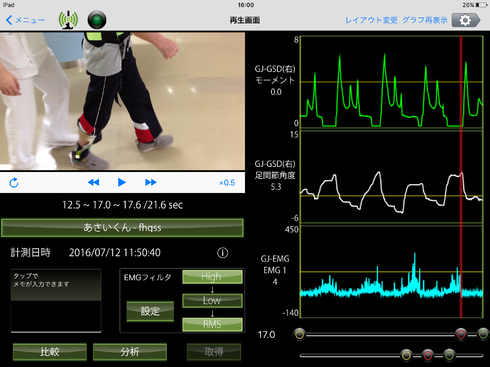Tap the white 足関節角度 graph
The image size is (490, 367).
pos(391,177)
